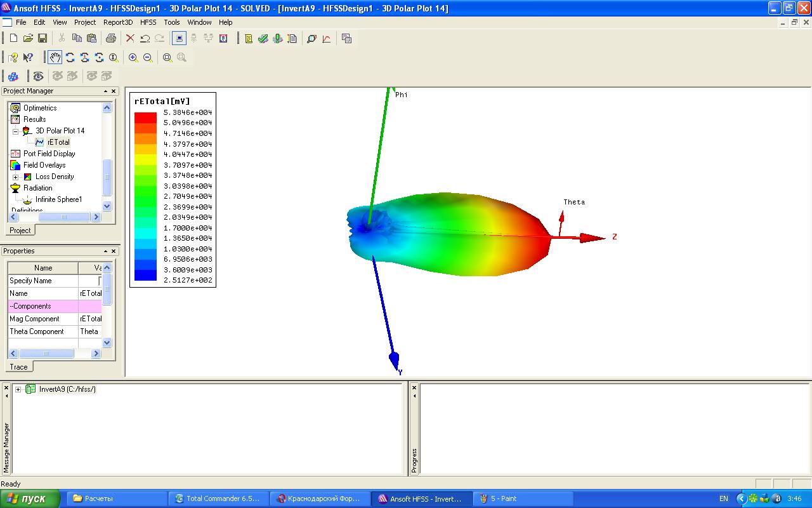Open the File menu

[x=21, y=22]
